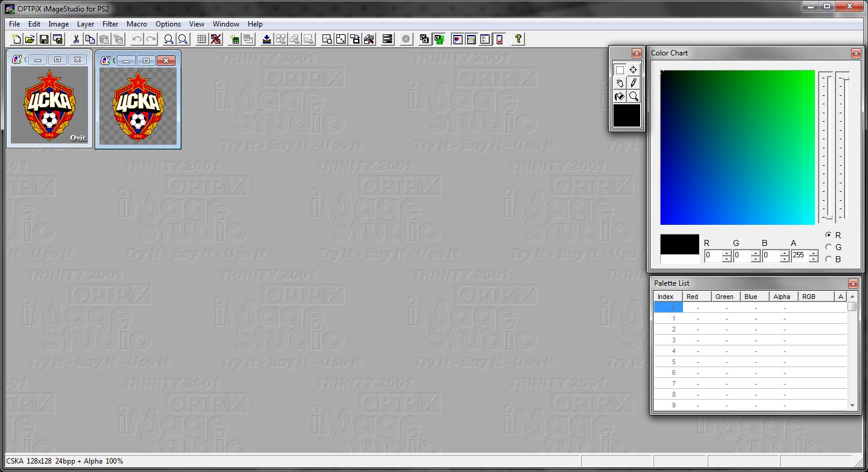Open the File menu
868x472 pixels.
point(14,24)
